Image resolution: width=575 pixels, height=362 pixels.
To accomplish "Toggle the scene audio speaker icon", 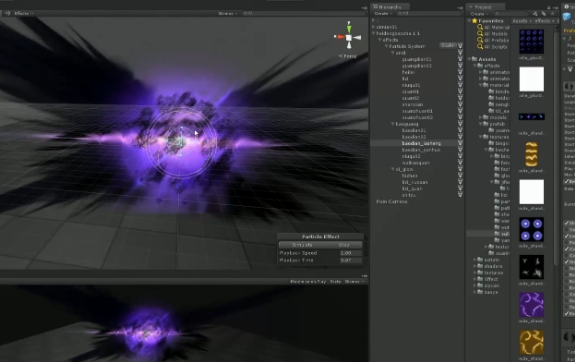I will coord(7,13).
